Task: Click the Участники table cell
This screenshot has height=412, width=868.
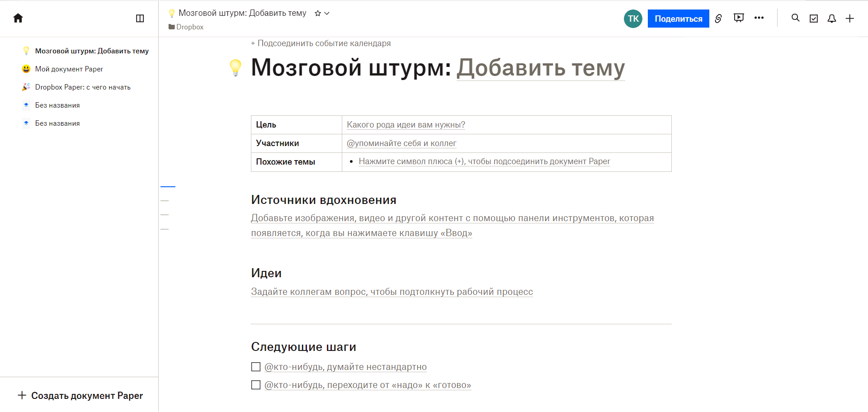Action: coord(297,143)
